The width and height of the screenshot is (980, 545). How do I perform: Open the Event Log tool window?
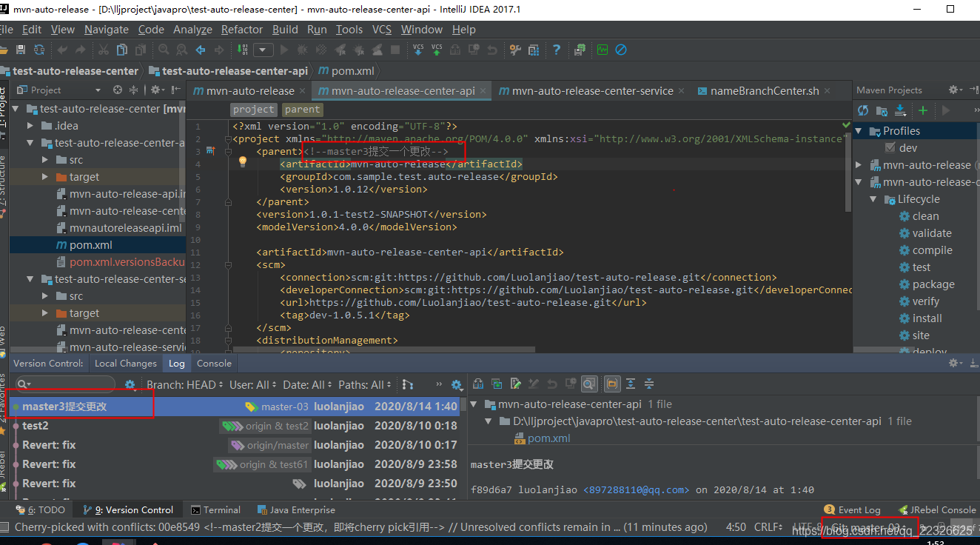pos(852,509)
